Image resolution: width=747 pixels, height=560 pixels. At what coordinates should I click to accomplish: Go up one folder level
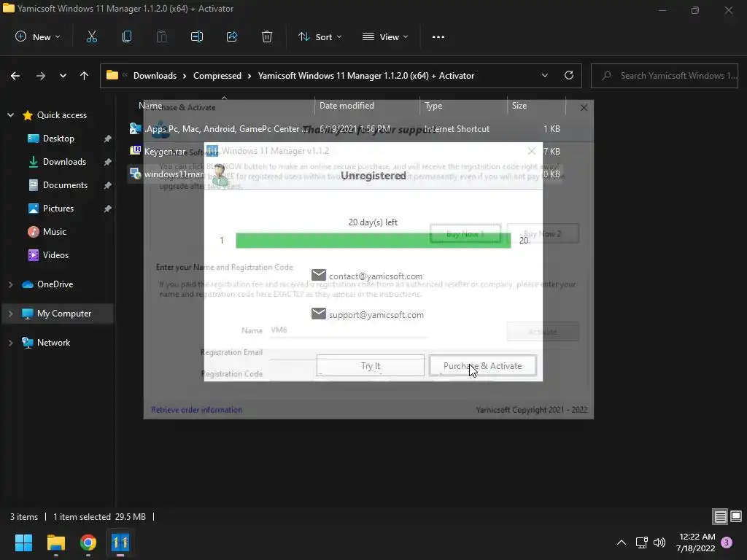click(x=85, y=76)
